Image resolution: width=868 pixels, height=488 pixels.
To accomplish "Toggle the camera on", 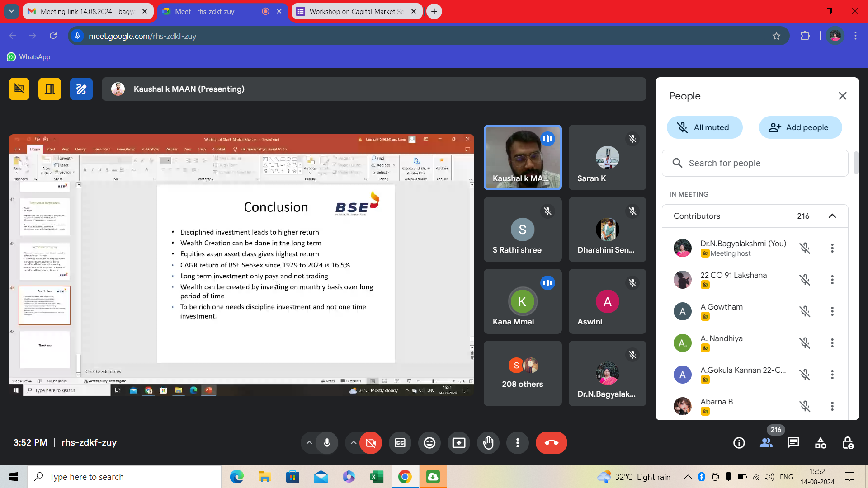I will click(371, 443).
